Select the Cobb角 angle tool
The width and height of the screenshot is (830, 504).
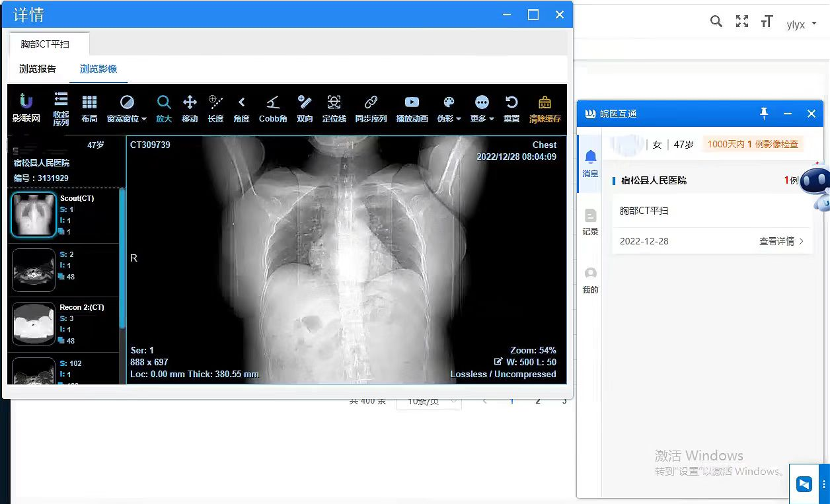[273, 109]
